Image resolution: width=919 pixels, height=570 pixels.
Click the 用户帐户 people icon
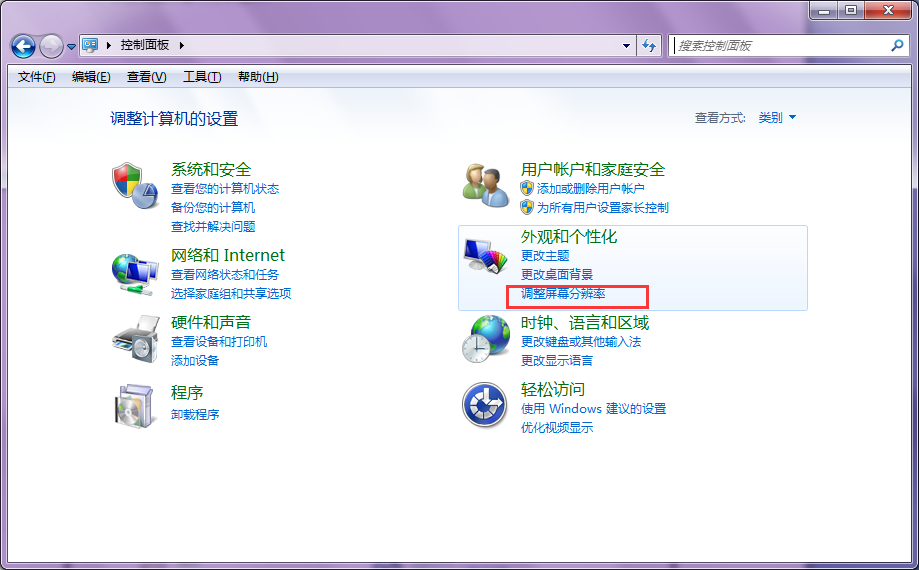(486, 185)
